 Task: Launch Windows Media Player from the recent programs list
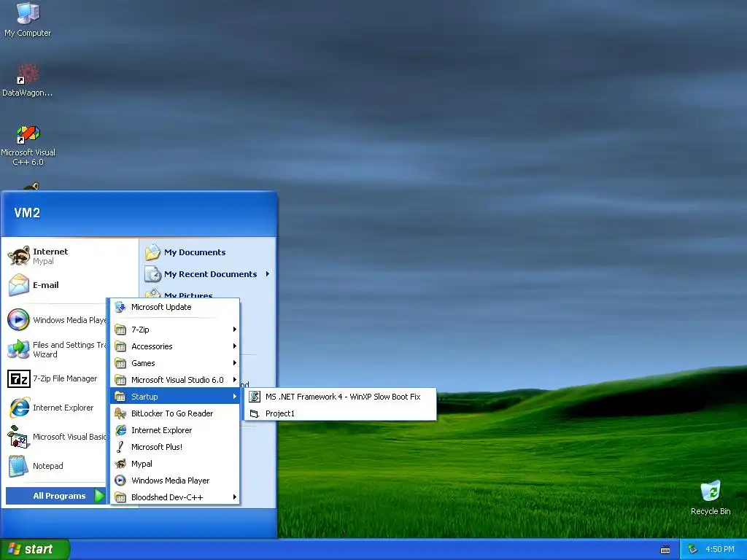(x=56, y=320)
